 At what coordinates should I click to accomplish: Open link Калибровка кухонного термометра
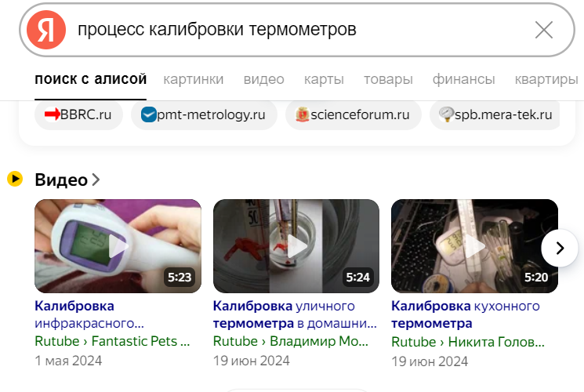click(x=466, y=314)
